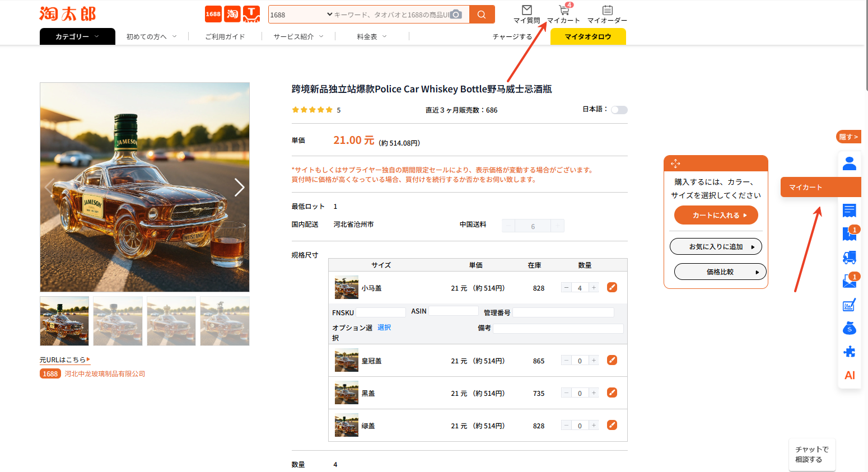Click the 小马盖 row product thumbnail
The width and height of the screenshot is (868, 472).
(347, 288)
